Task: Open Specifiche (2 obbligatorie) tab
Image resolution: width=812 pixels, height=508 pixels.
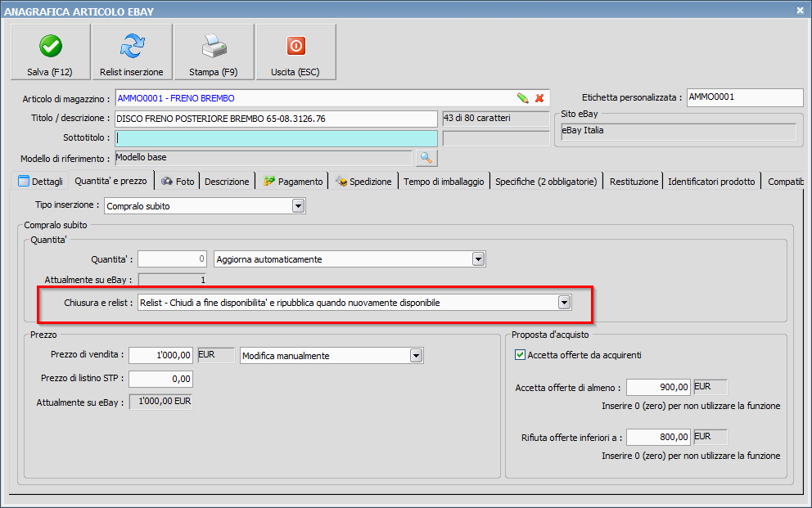Action: [546, 182]
